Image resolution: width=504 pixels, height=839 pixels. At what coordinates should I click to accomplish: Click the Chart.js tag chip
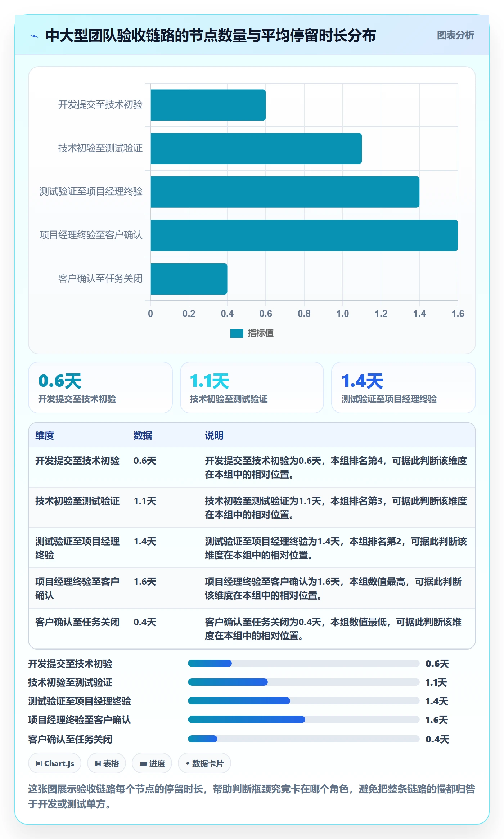[x=55, y=763]
